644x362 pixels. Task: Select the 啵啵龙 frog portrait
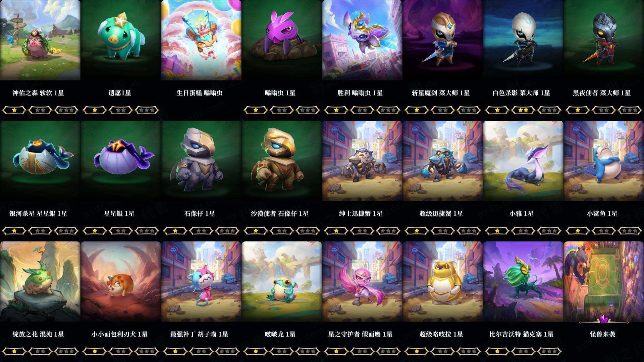(282, 282)
